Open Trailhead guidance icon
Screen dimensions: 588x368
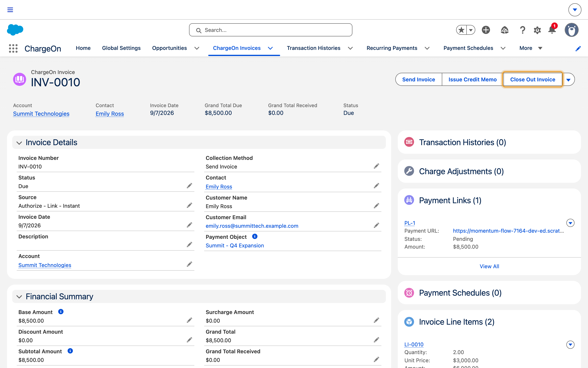point(505,30)
